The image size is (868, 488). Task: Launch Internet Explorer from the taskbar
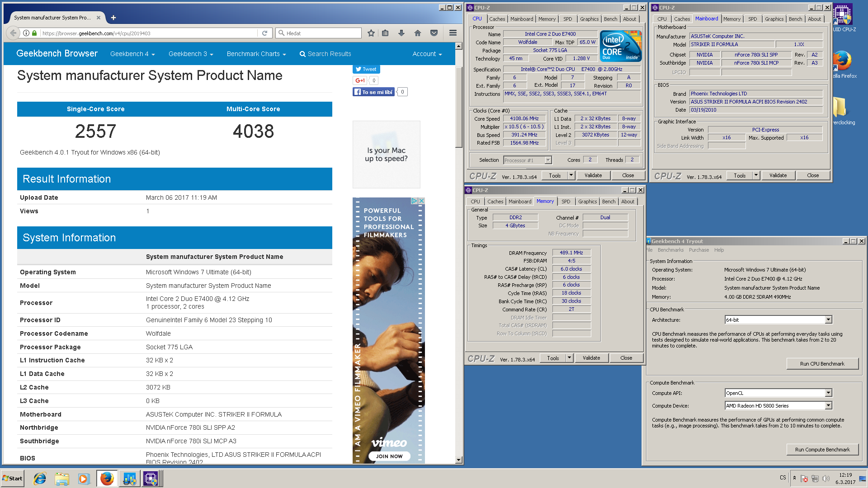[40, 479]
